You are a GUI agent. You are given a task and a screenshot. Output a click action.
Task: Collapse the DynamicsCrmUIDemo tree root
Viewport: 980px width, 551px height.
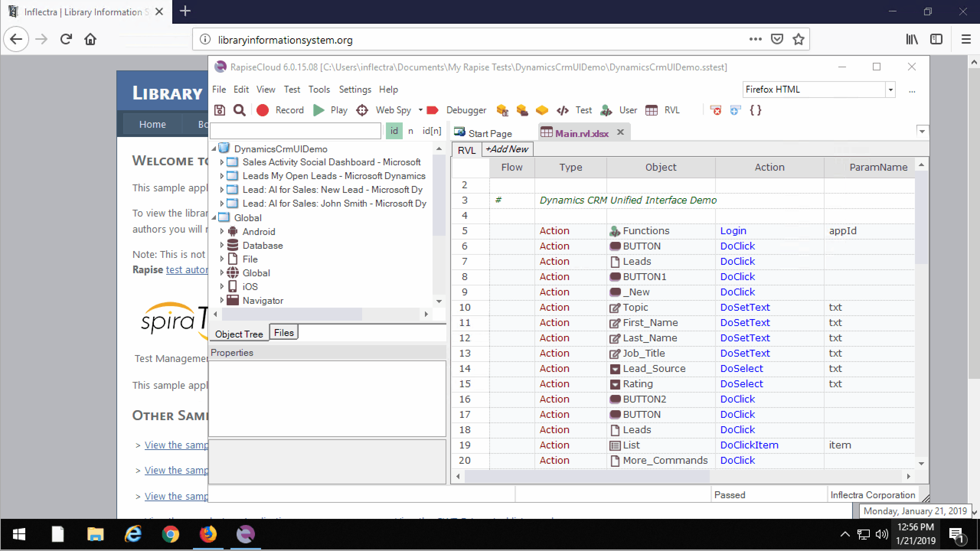click(x=214, y=149)
